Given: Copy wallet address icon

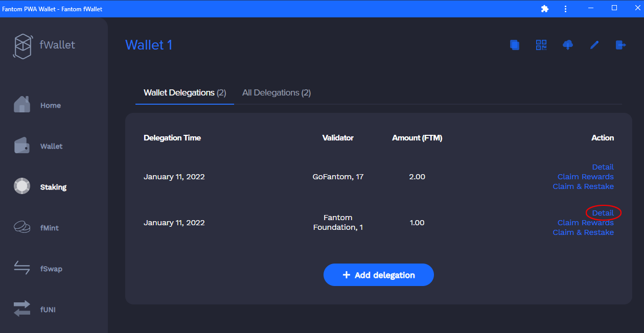Looking at the screenshot, I should (515, 45).
